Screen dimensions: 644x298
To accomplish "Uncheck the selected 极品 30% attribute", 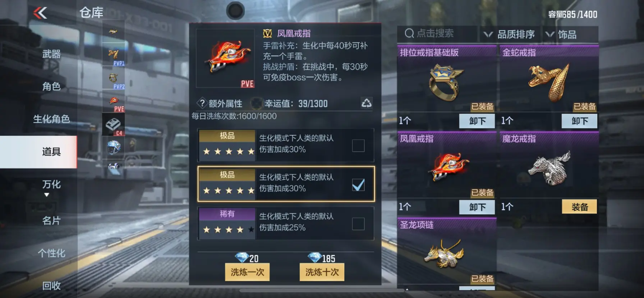I will [358, 185].
